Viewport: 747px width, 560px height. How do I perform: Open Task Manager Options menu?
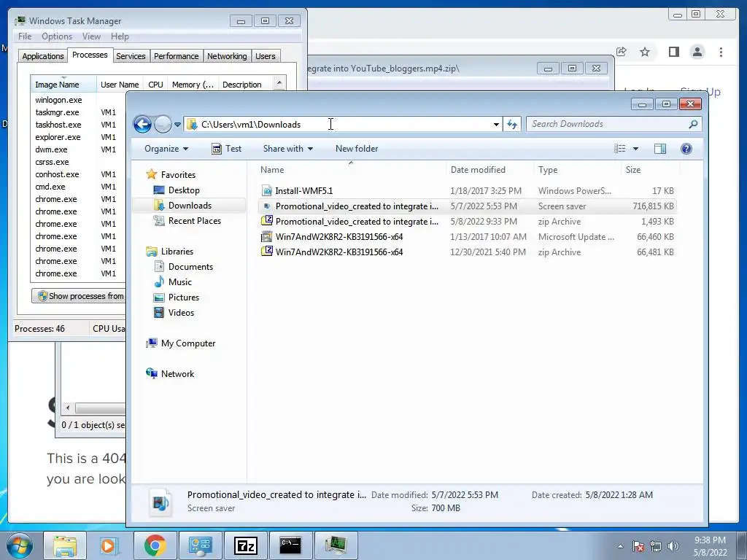pos(57,36)
